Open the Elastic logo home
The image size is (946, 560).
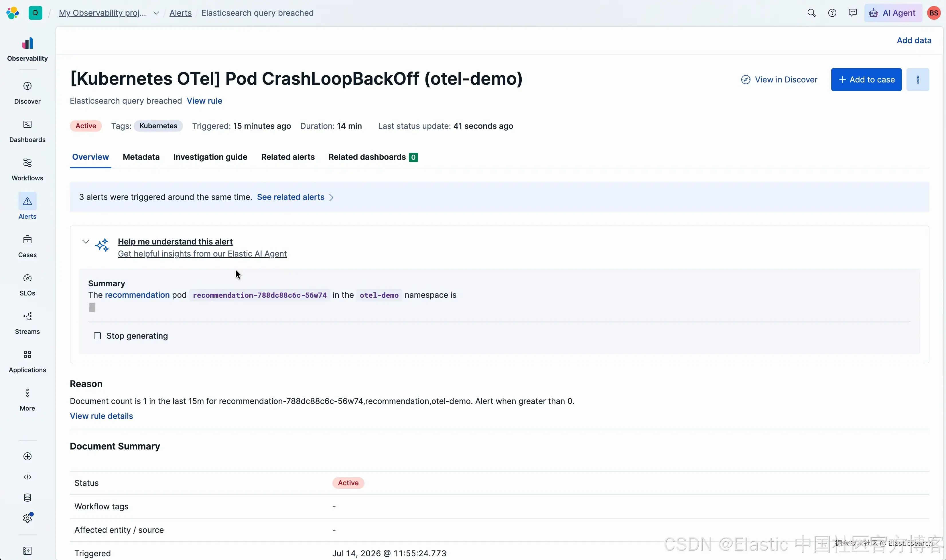pos(12,13)
